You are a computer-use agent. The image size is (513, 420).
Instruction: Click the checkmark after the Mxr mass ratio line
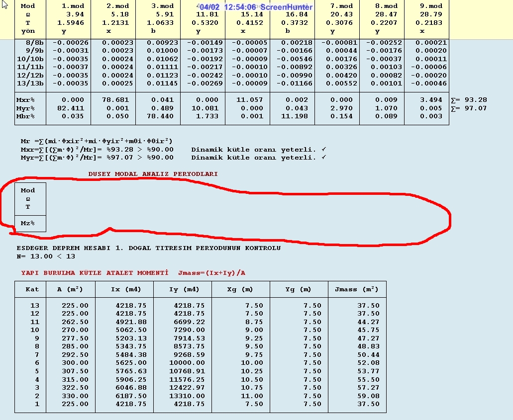pyautogui.click(x=324, y=149)
